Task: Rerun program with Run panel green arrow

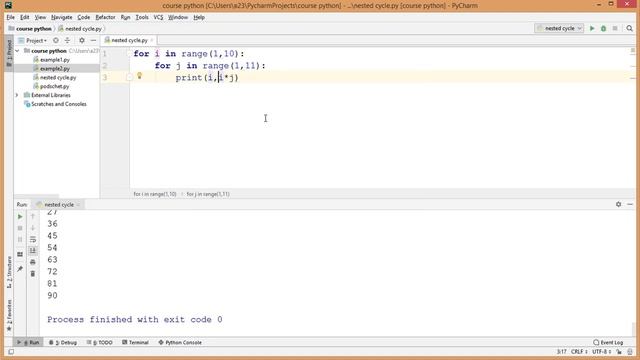Action: [20, 217]
